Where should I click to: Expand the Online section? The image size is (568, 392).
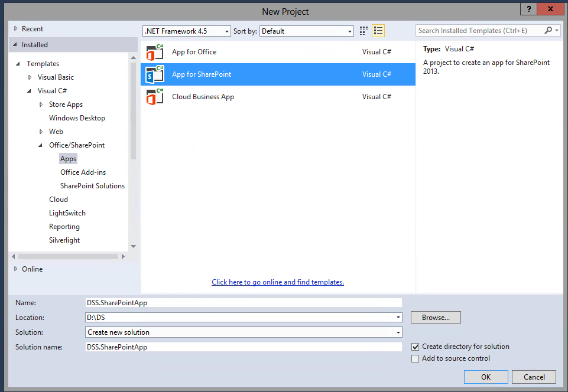(x=15, y=269)
